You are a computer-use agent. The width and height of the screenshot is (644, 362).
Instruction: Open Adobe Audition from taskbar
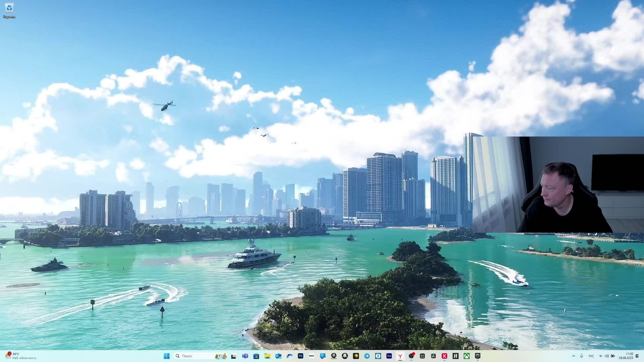click(389, 356)
